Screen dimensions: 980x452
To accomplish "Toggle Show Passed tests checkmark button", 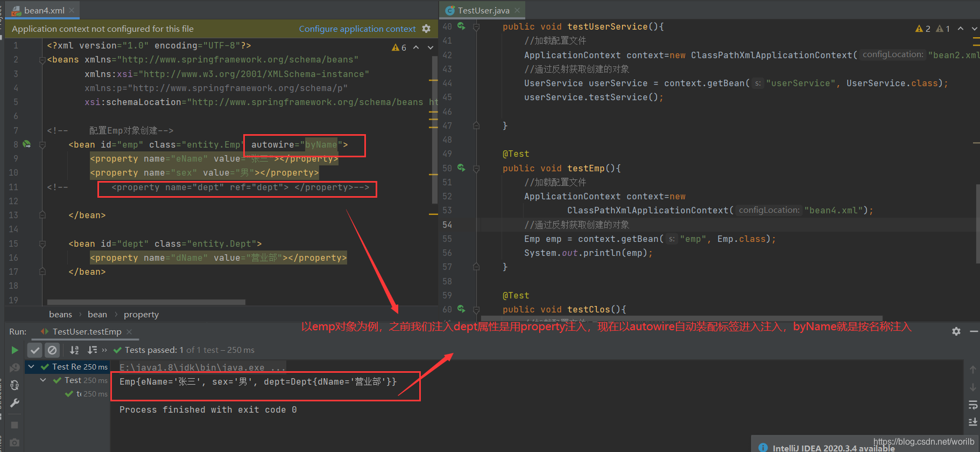I will pyautogui.click(x=35, y=350).
